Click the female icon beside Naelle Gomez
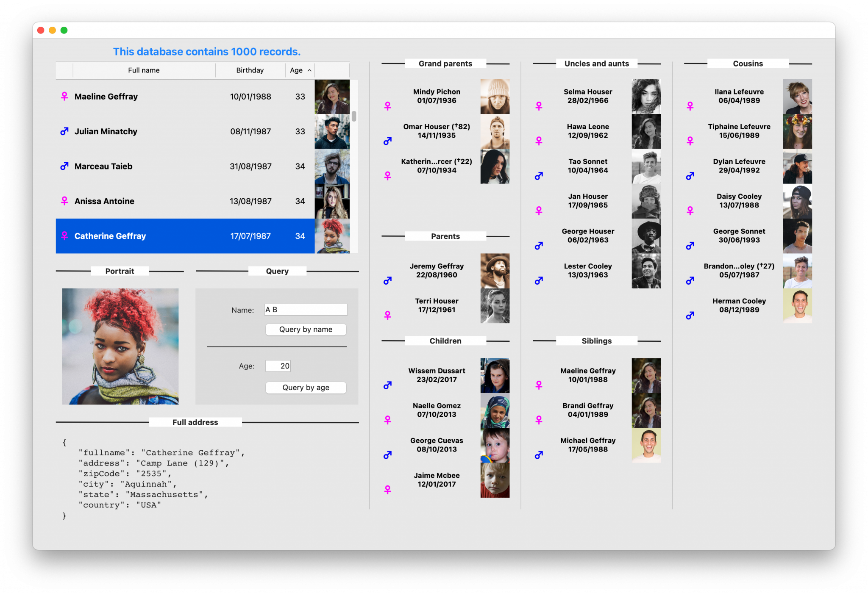Viewport: 868px width, 593px height. click(387, 420)
